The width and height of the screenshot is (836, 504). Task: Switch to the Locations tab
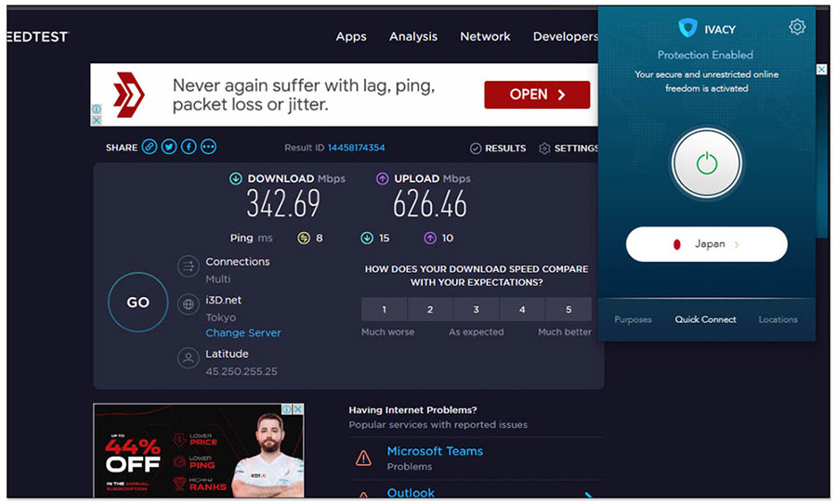(777, 319)
